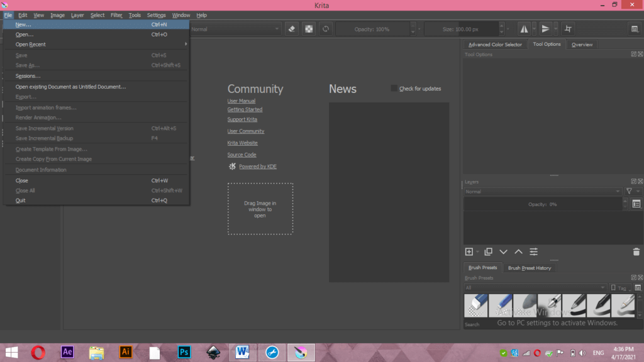Toggle the Check for updates checkbox
This screenshot has height=362, width=644.
(x=394, y=89)
